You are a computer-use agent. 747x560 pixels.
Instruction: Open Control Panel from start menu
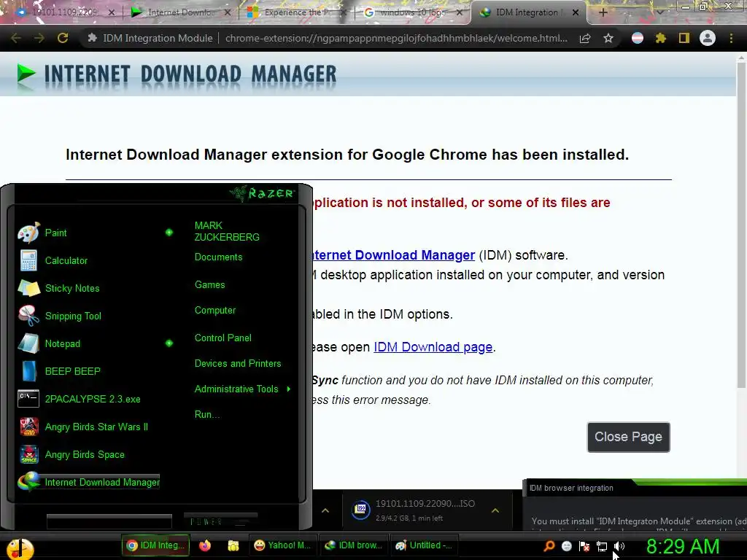click(223, 338)
